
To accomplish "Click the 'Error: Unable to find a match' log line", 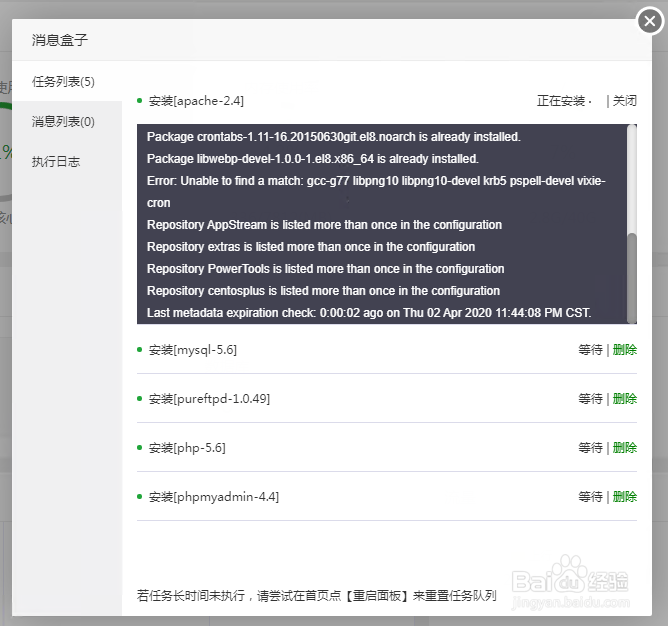I will point(376,192).
